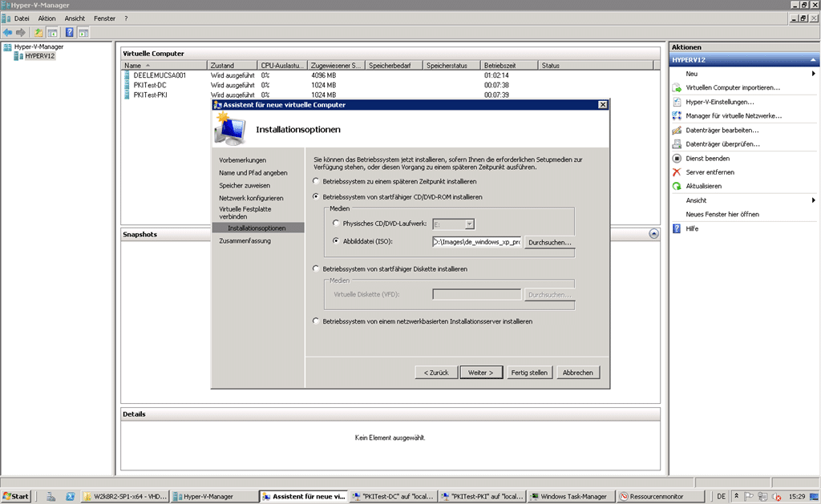Click Neues Fenster hier öffnen action
The image size is (821, 504).
pyautogui.click(x=722, y=215)
